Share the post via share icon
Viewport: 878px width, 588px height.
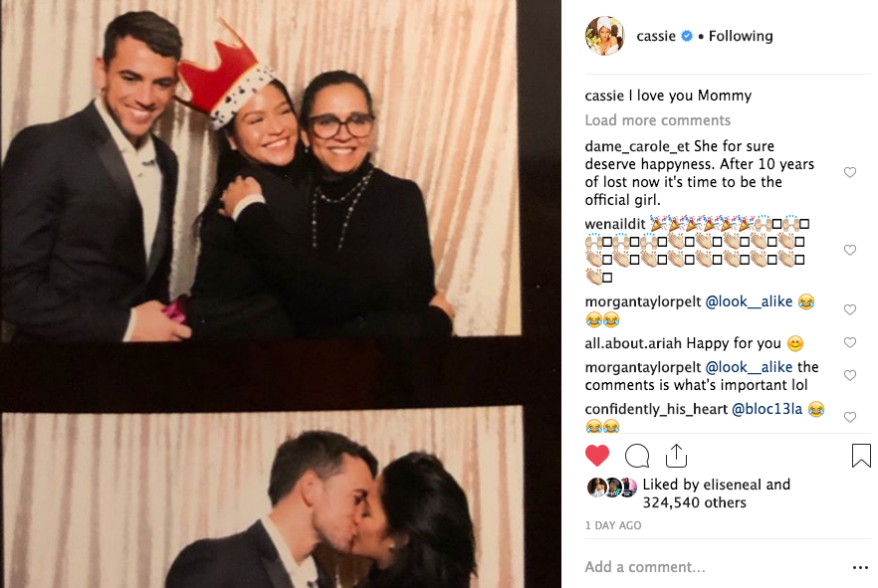(x=677, y=456)
